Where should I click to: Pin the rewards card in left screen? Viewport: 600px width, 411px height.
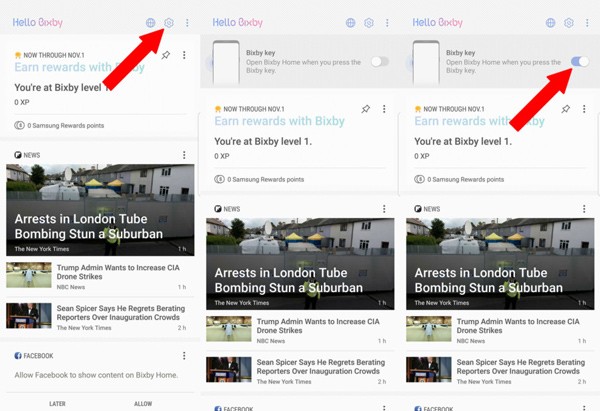166,56
